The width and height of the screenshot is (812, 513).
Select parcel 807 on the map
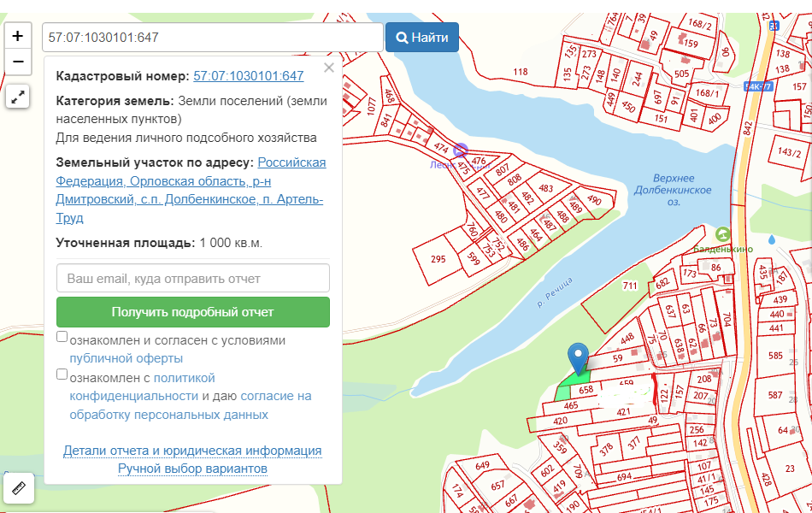point(502,170)
